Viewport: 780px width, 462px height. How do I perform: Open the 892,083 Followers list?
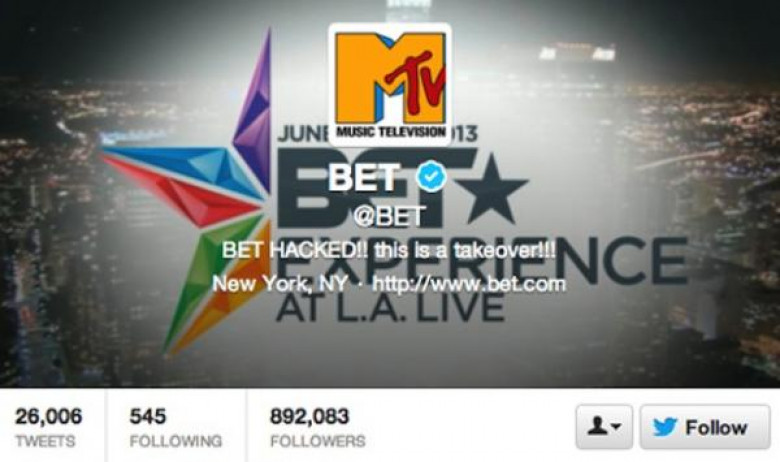[x=317, y=428]
